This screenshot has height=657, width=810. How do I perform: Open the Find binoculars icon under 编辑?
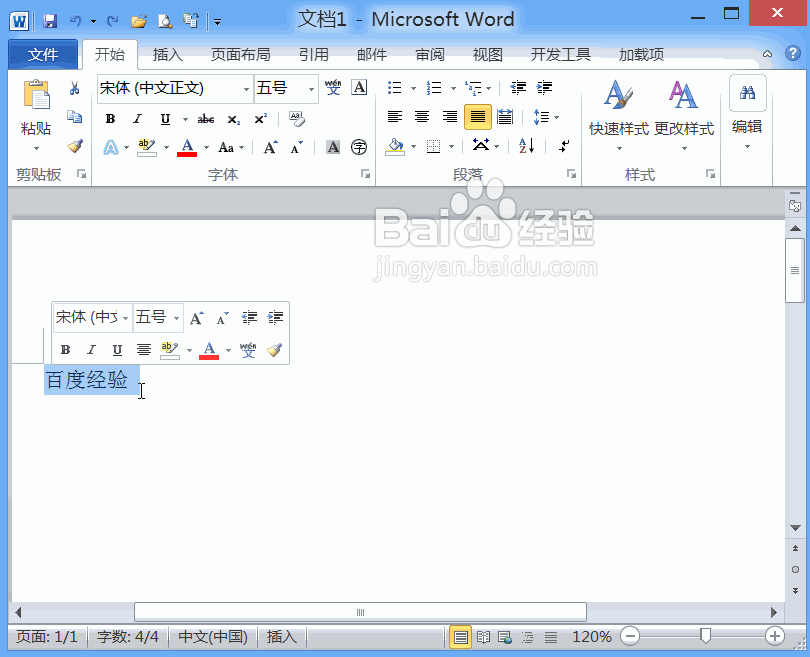click(746, 93)
